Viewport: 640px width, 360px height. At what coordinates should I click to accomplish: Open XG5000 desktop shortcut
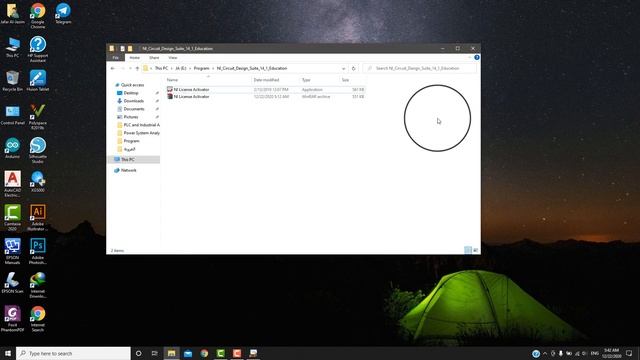(x=38, y=182)
